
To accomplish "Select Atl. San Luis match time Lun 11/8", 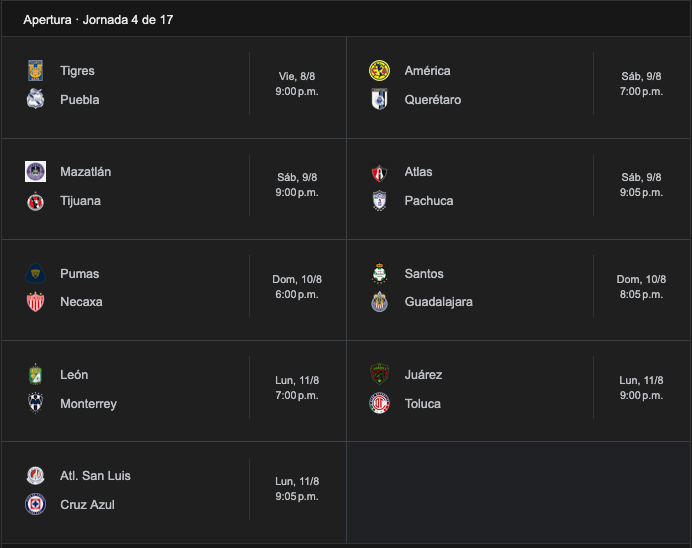I will pyautogui.click(x=297, y=489).
